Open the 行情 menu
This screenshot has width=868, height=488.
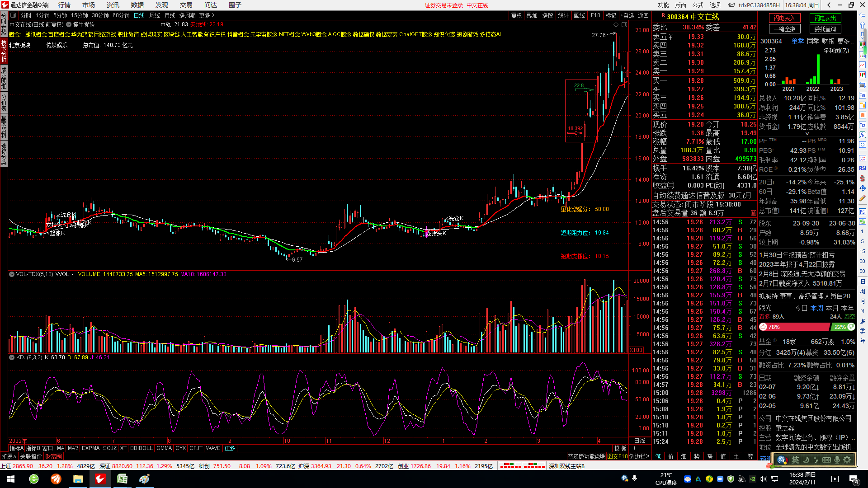(x=64, y=5)
